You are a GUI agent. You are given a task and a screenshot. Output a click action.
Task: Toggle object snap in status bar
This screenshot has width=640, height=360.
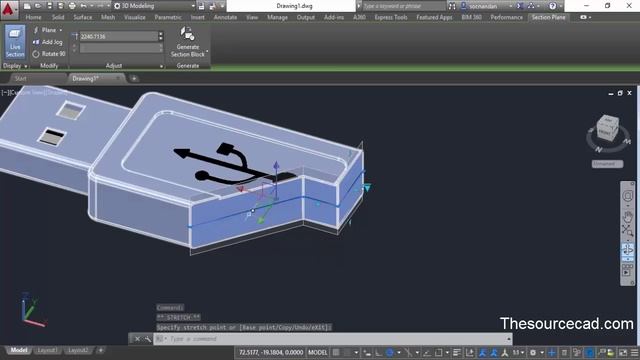click(x=438, y=352)
